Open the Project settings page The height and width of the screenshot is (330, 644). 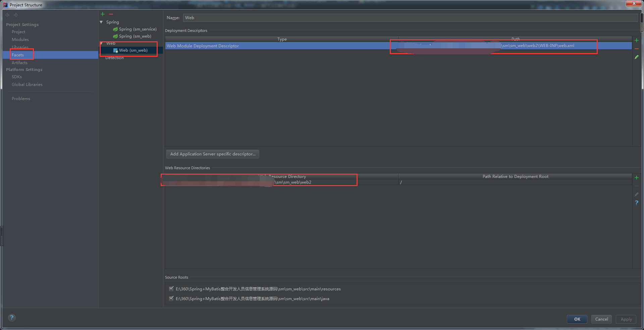[18, 32]
